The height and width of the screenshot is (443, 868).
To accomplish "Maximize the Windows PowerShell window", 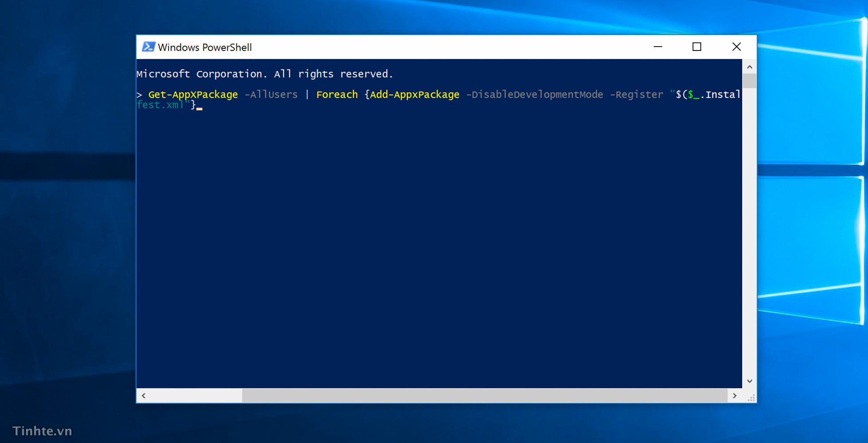I will (697, 47).
